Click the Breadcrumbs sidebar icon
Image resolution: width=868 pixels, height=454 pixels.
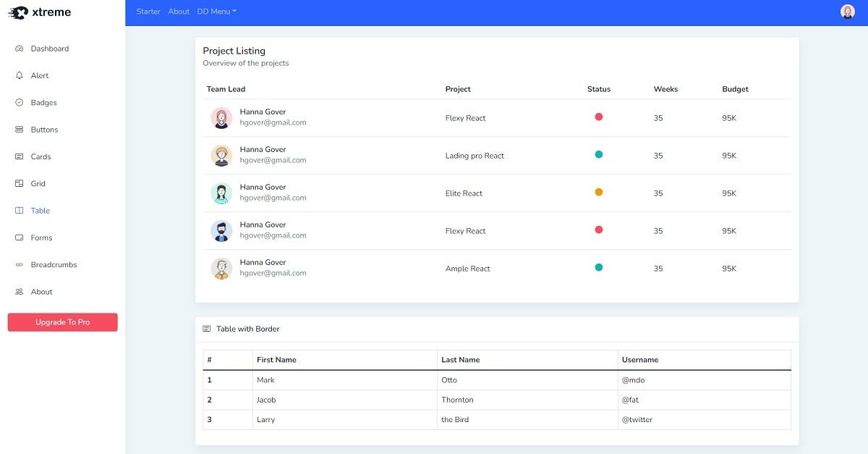(x=18, y=264)
